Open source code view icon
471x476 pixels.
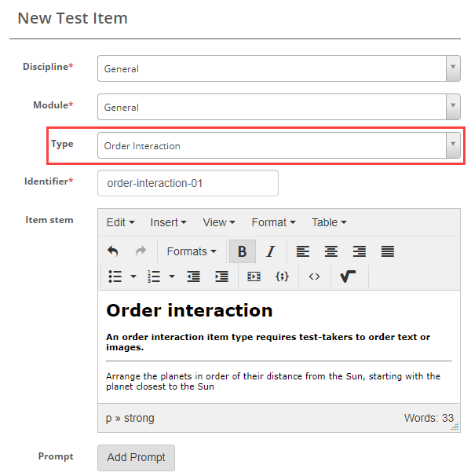click(x=314, y=276)
